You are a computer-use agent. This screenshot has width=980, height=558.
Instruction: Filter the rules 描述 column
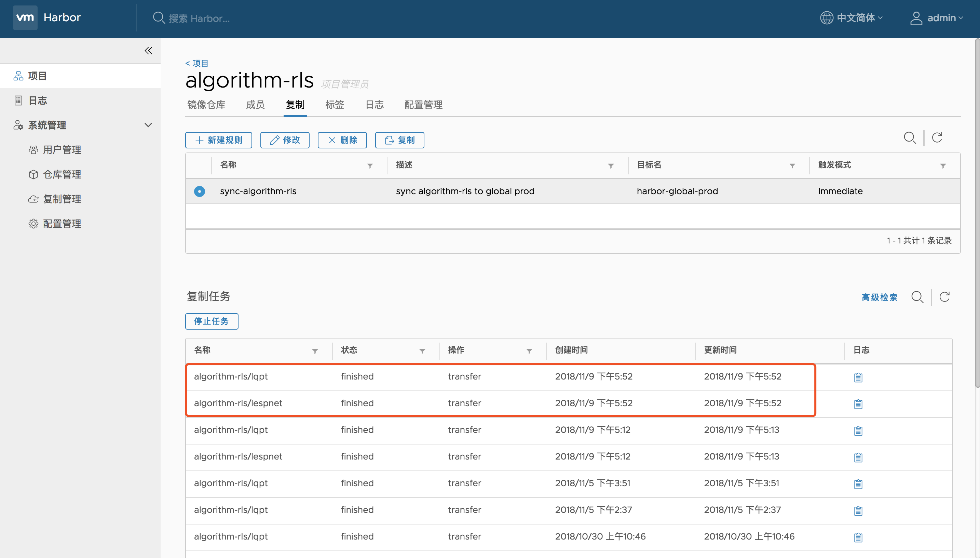tap(611, 166)
